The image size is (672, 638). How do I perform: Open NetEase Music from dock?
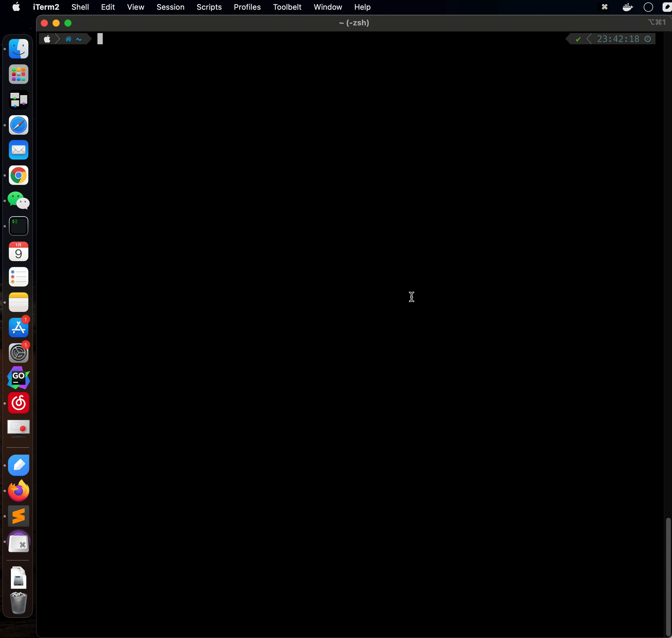18,403
